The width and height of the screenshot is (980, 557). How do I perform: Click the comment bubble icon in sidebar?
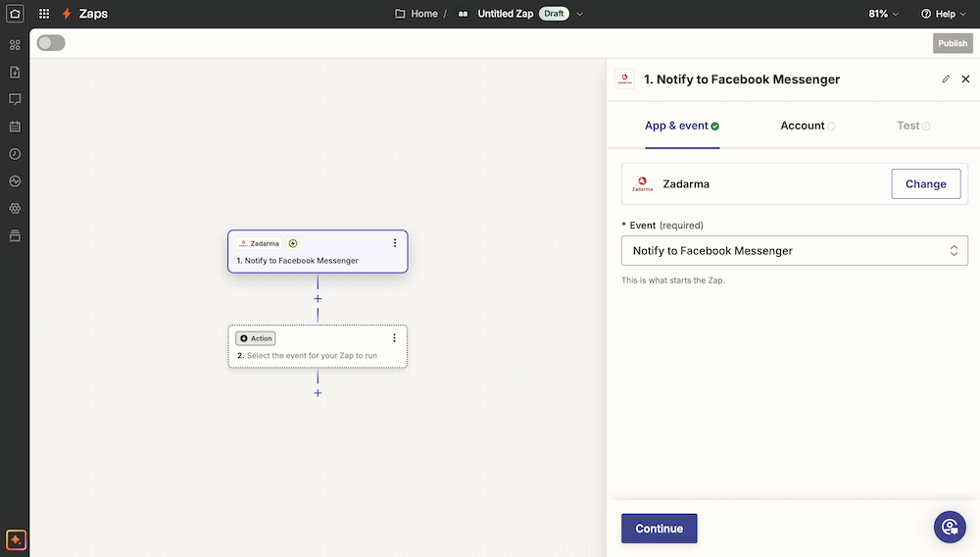(x=15, y=99)
